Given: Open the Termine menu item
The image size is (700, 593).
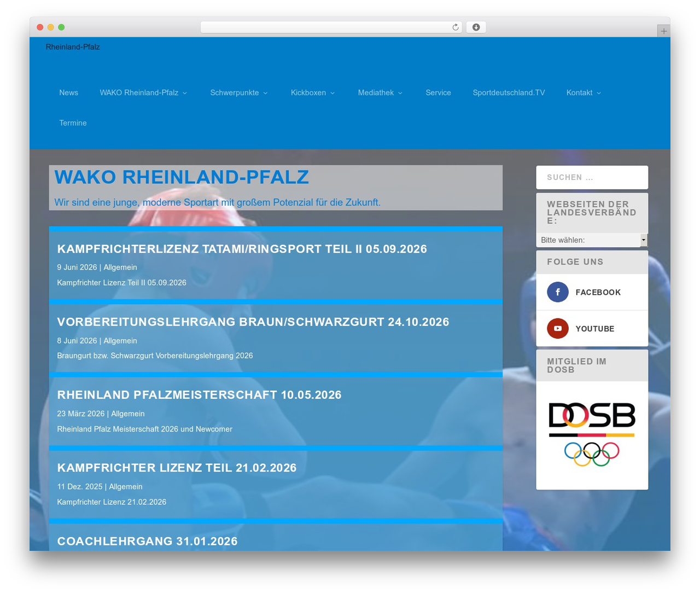Looking at the screenshot, I should pyautogui.click(x=73, y=123).
